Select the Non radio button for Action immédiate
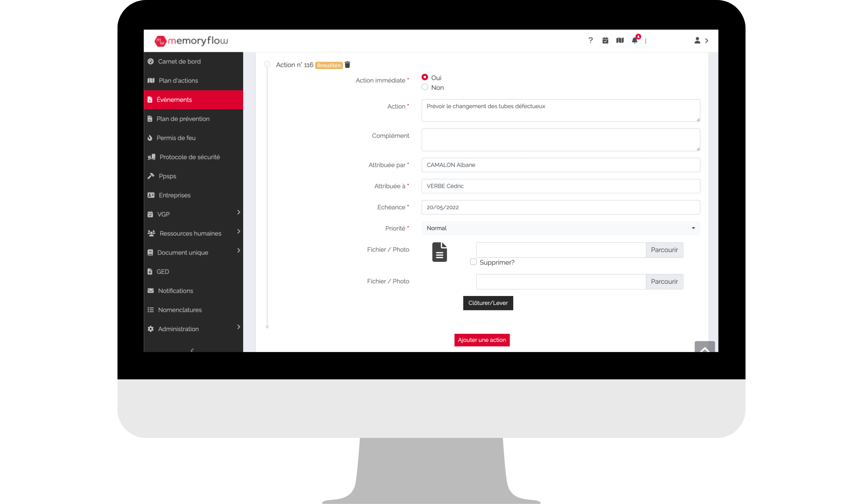The height and width of the screenshot is (504, 863). 425,87
